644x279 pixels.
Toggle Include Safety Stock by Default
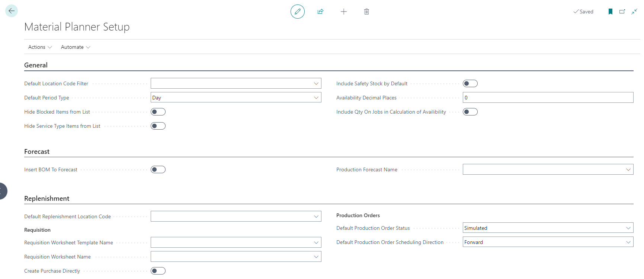click(470, 83)
